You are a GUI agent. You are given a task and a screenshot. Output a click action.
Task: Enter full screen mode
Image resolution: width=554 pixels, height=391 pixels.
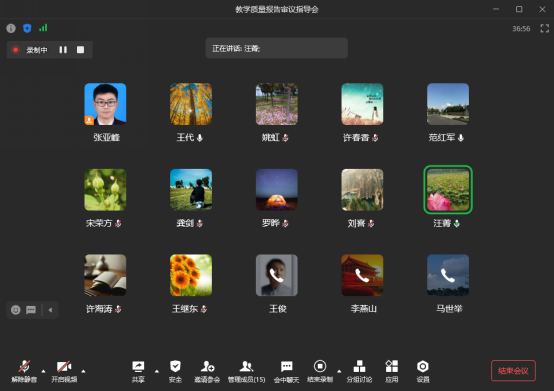pos(544,28)
